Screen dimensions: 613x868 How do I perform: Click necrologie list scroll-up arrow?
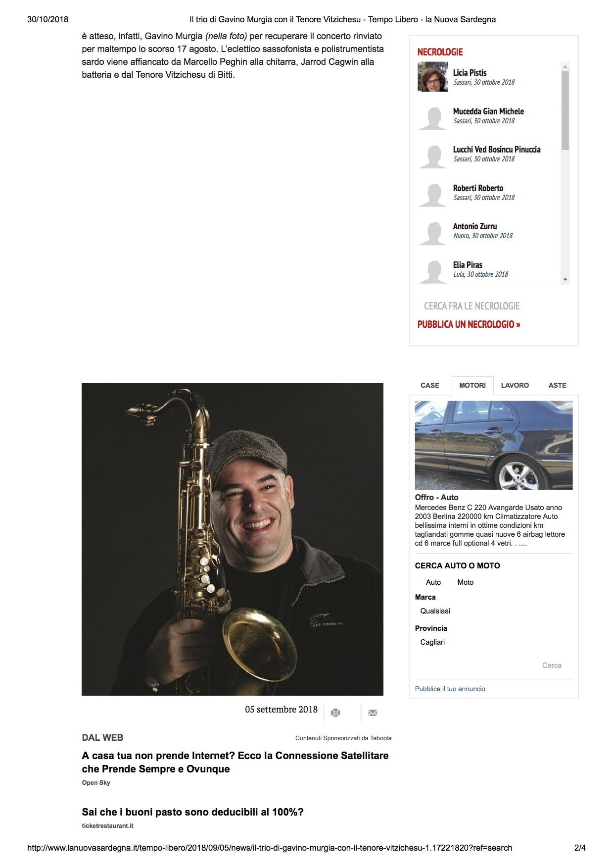pos(565,66)
